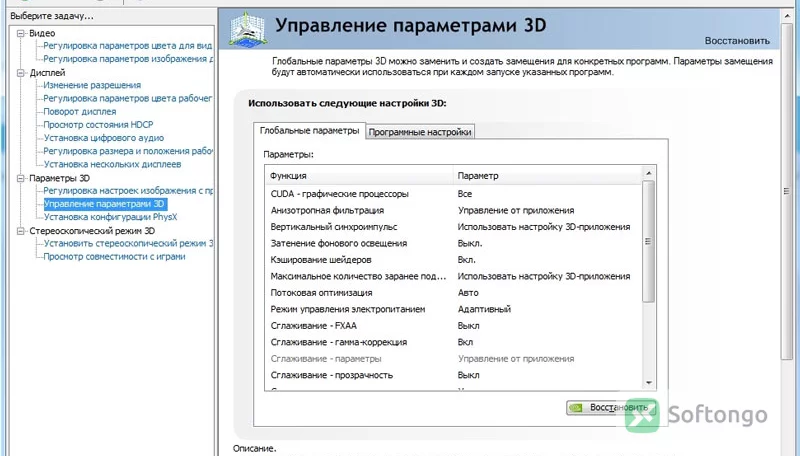Click the NVIDIA logo on the Восстановить button
The image size is (800, 456).
576,408
